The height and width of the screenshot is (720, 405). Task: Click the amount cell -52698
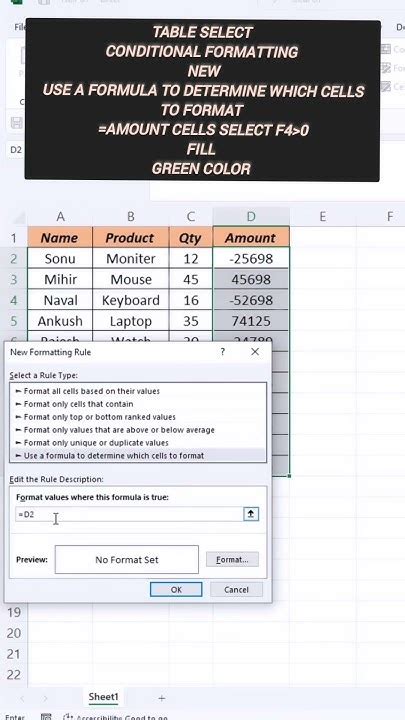[251, 300]
